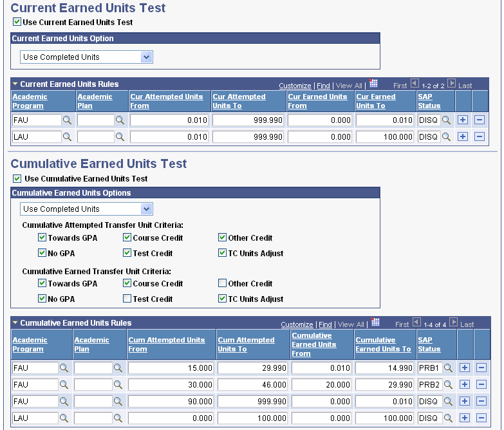This screenshot has width=504, height=430.
Task: Sort current rules by Academic Program
Action: pyautogui.click(x=30, y=101)
